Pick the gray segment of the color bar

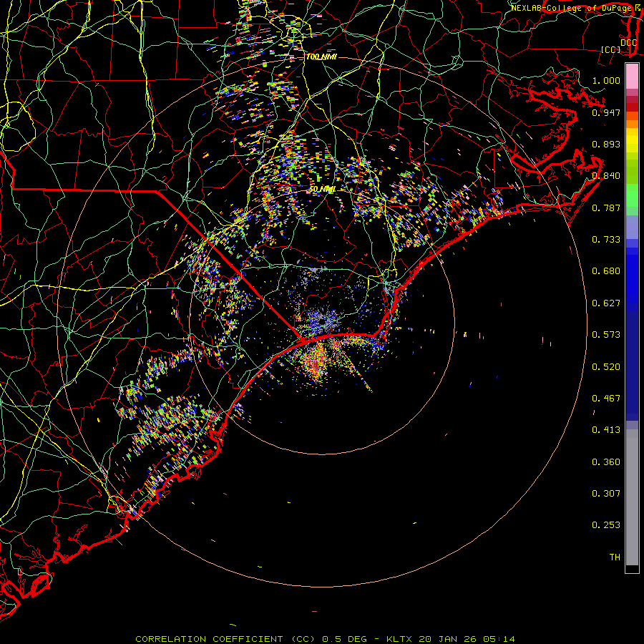632,497
